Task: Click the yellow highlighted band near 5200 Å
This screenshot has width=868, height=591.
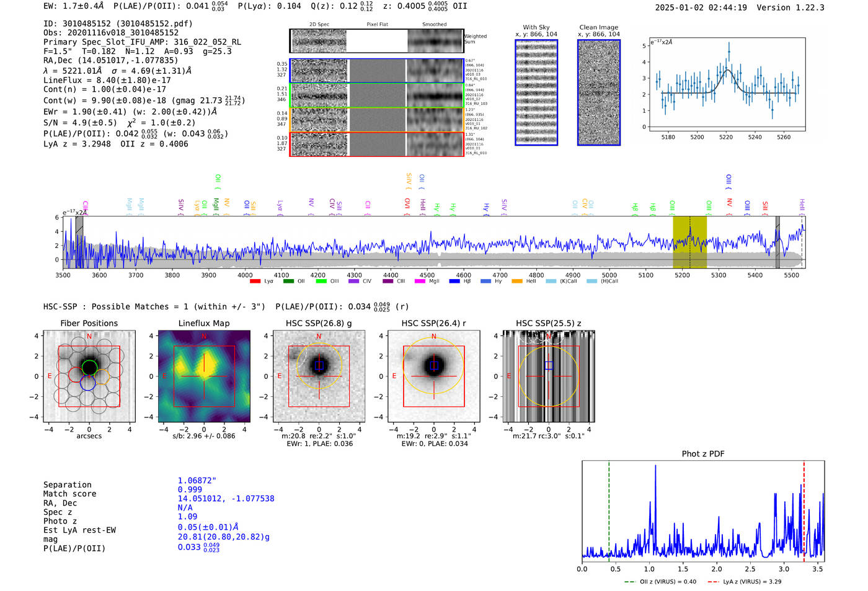Action: pyautogui.click(x=690, y=242)
